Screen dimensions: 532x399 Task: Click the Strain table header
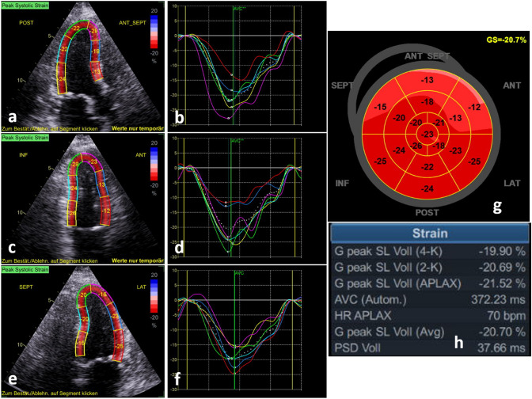[428, 234]
